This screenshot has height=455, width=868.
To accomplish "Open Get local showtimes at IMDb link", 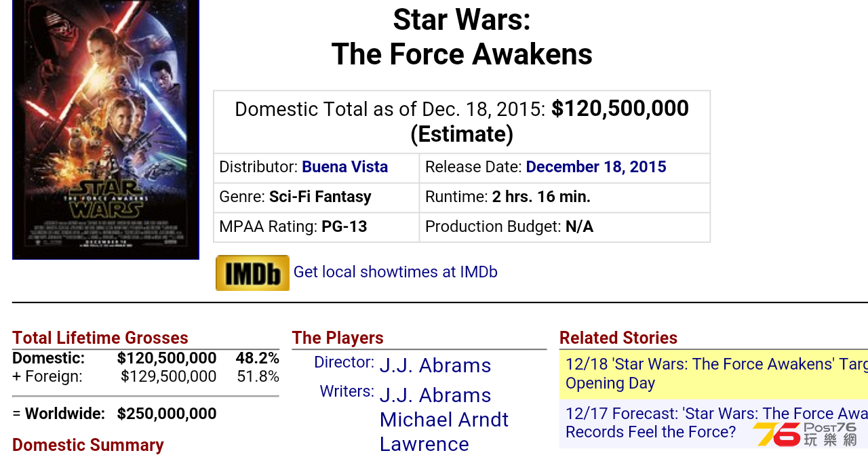I will 395,272.
